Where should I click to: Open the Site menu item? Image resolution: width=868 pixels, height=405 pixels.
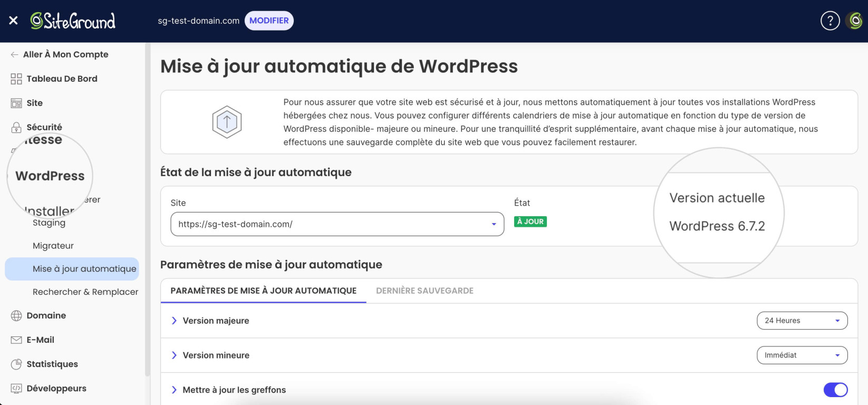(x=35, y=103)
